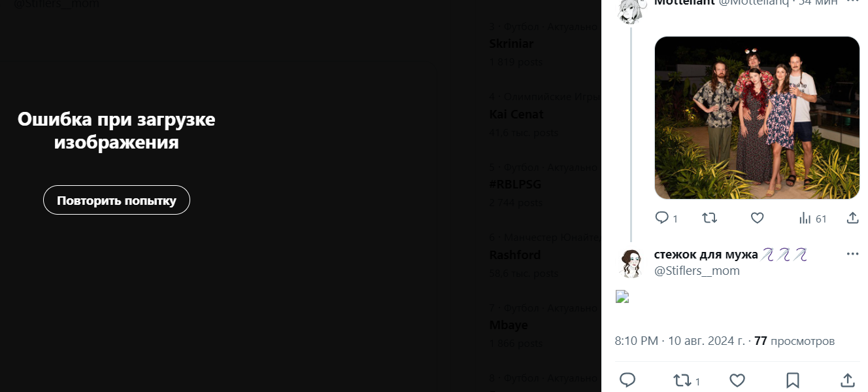This screenshot has width=868, height=392.
Task: Share the main tweet at bottom
Action: click(847, 380)
